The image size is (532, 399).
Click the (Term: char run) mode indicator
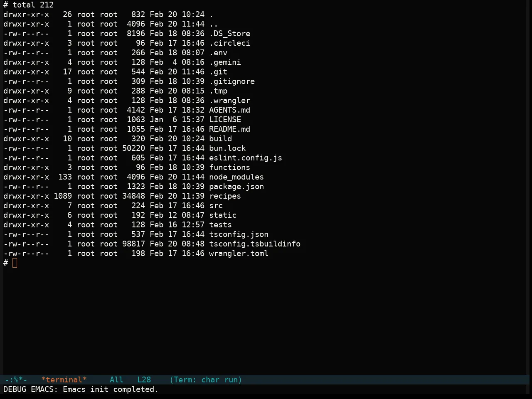206,380
